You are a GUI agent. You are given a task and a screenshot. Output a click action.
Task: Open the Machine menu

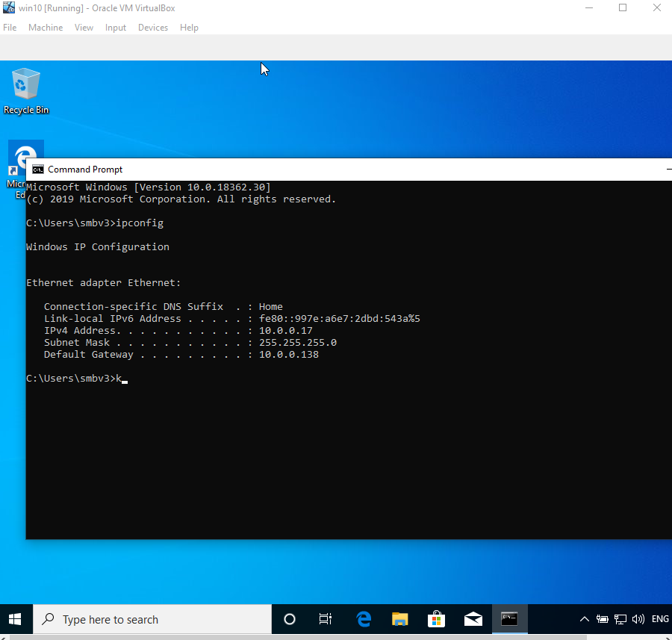(x=46, y=28)
